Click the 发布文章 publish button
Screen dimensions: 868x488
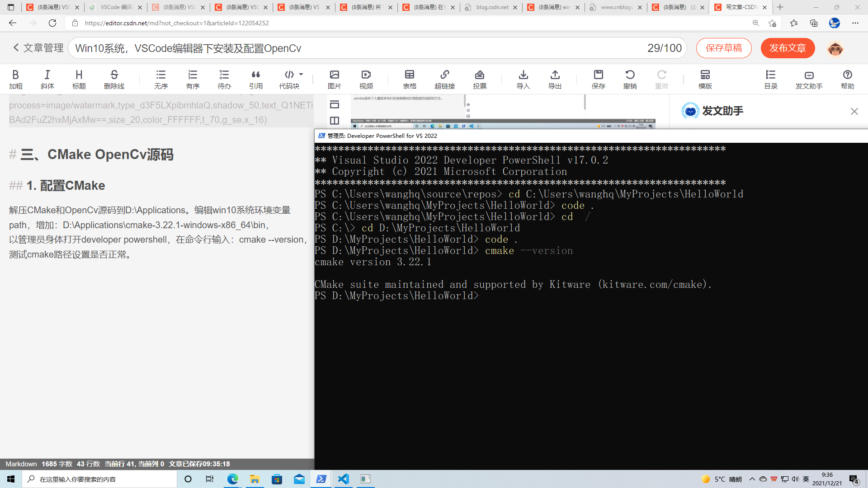(788, 48)
